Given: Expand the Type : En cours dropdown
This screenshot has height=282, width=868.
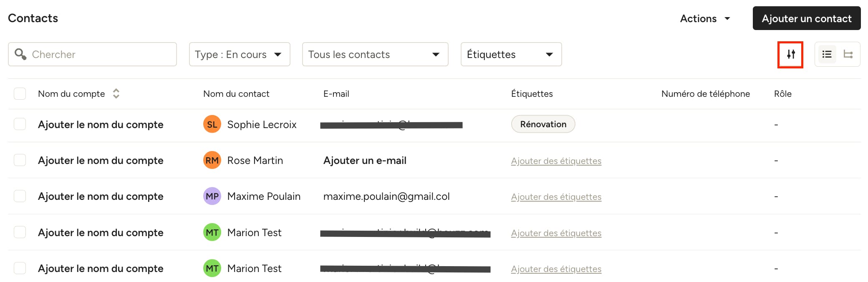Looking at the screenshot, I should pos(240,54).
